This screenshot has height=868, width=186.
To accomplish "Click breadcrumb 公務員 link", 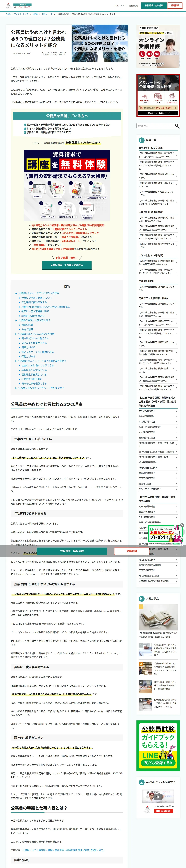I will click(35, 14).
